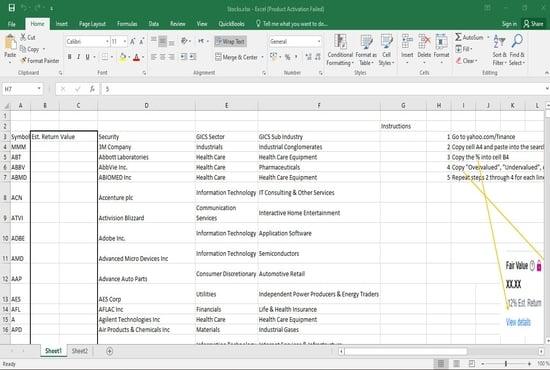This screenshot has height=370, width=550.
Task: Apply the red font color A
Action: (136, 57)
